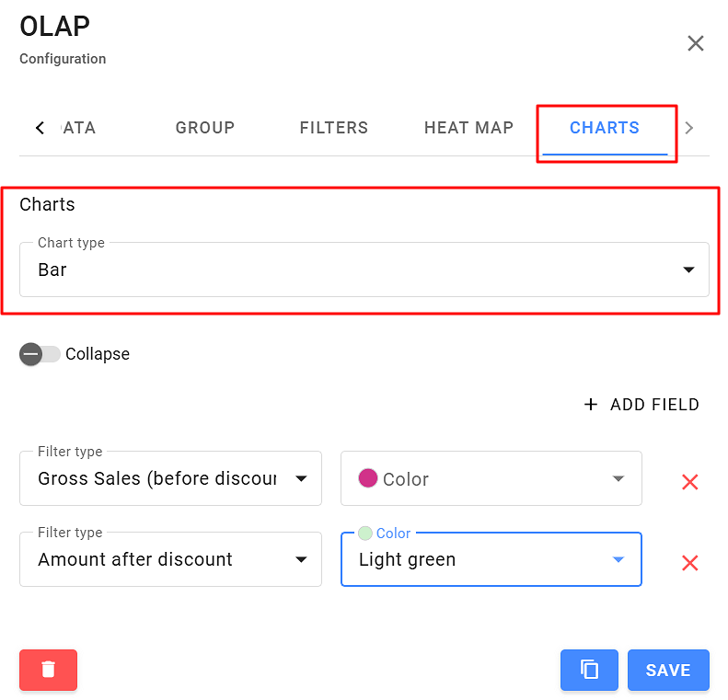Select the Charts tab
Viewport: 728px width, 700px height.
pyautogui.click(x=605, y=128)
